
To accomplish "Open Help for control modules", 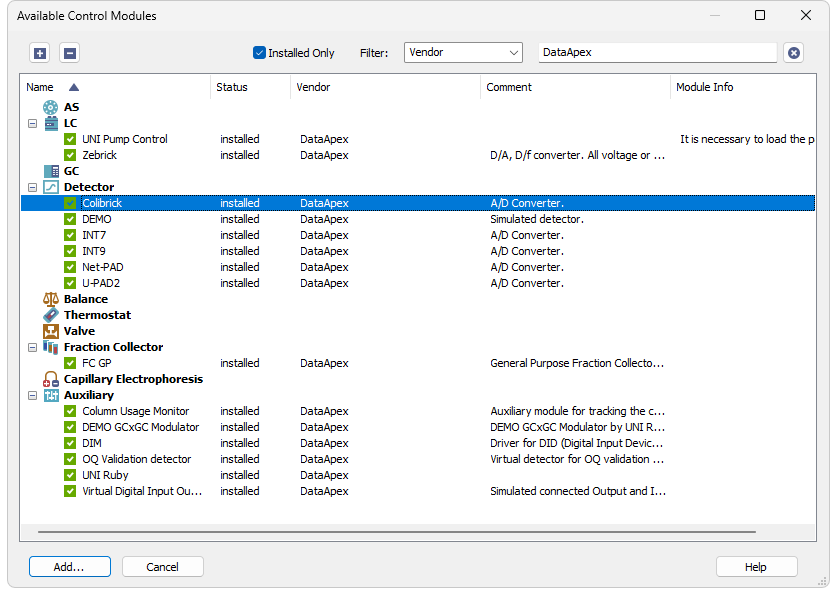I will [756, 567].
